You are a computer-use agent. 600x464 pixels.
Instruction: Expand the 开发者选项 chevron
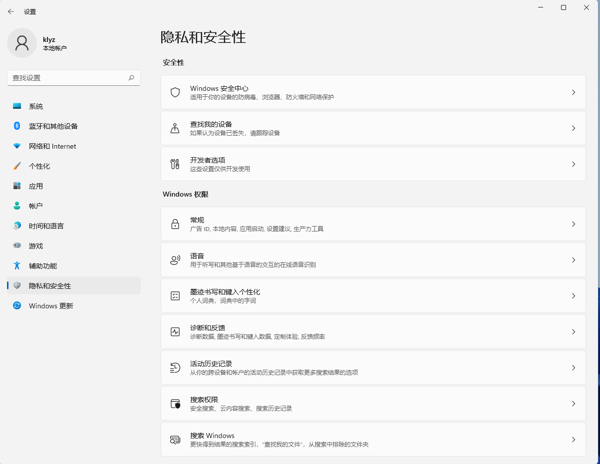[573, 164]
